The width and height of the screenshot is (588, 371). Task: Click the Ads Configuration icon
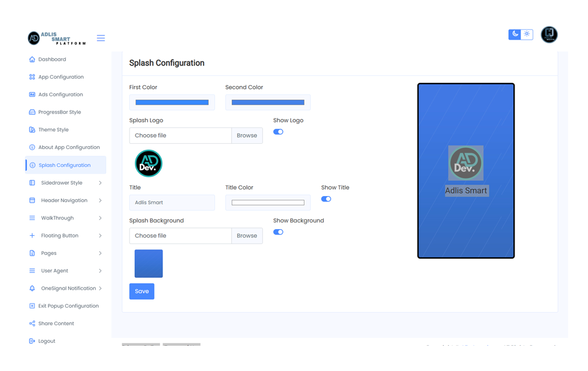[x=32, y=94]
